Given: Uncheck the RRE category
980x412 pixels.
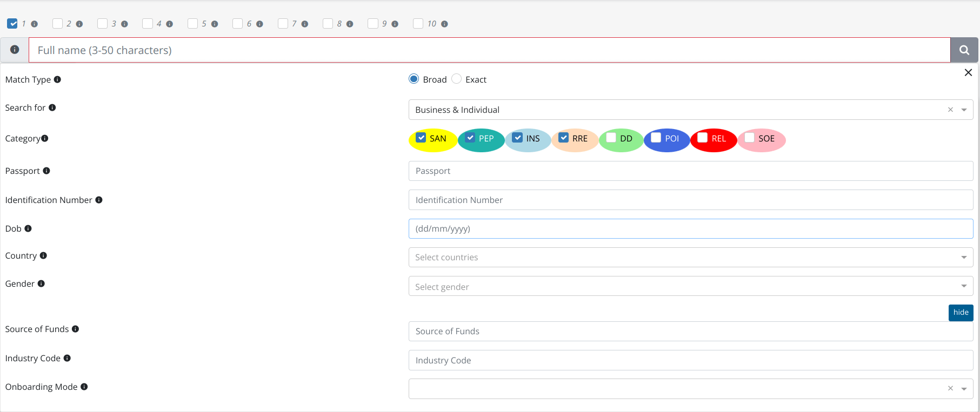Looking at the screenshot, I should (564, 138).
